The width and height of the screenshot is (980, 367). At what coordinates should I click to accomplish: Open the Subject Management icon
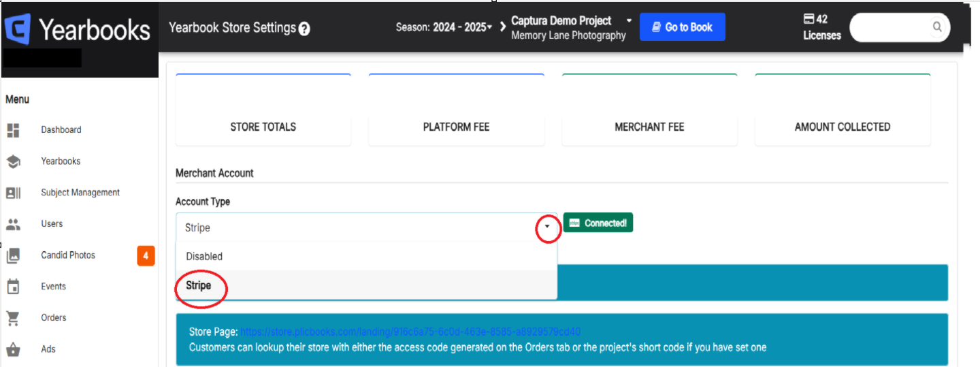point(13,193)
